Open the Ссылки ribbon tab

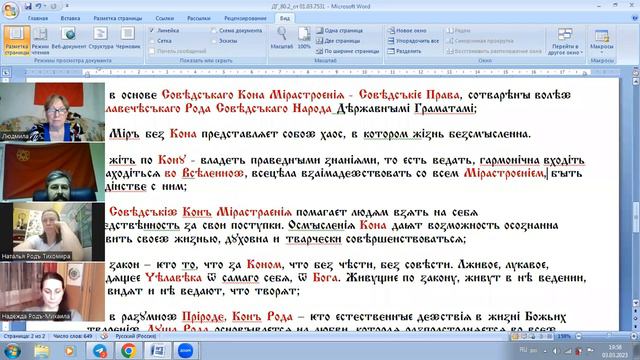[164, 18]
